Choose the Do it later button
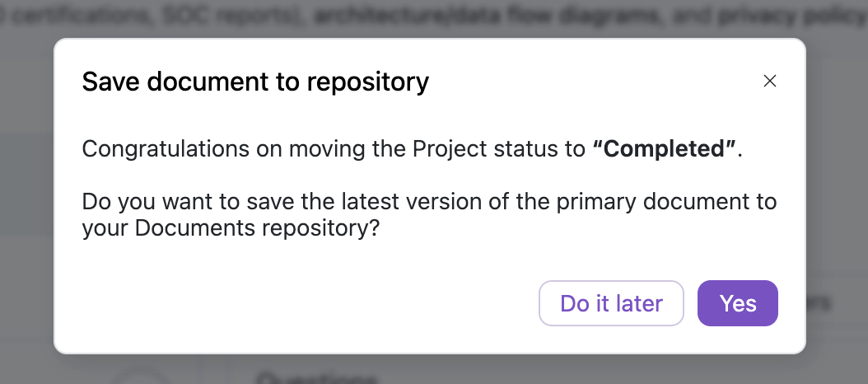Screen dimensions: 868x384 coord(611,303)
